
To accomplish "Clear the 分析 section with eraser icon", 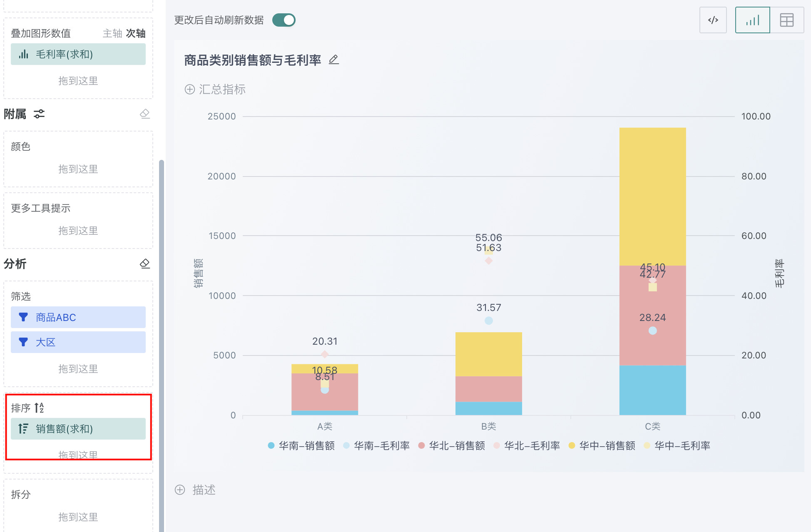I will (144, 264).
